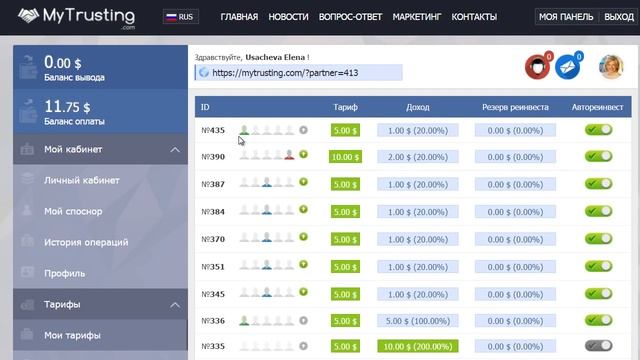Screen dimensions: 640x360
Task: Open КОНТАКТЫ page
Action: [474, 17]
